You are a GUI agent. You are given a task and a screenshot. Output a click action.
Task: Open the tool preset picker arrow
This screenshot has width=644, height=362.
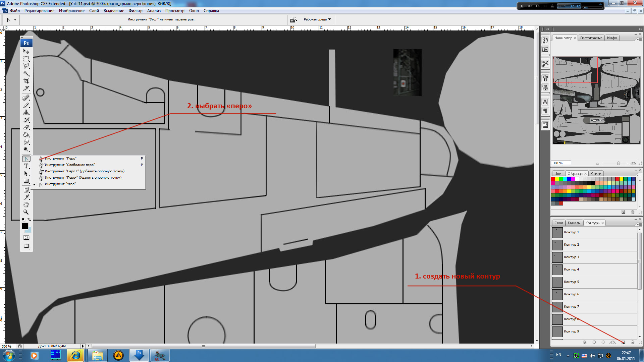tap(15, 20)
